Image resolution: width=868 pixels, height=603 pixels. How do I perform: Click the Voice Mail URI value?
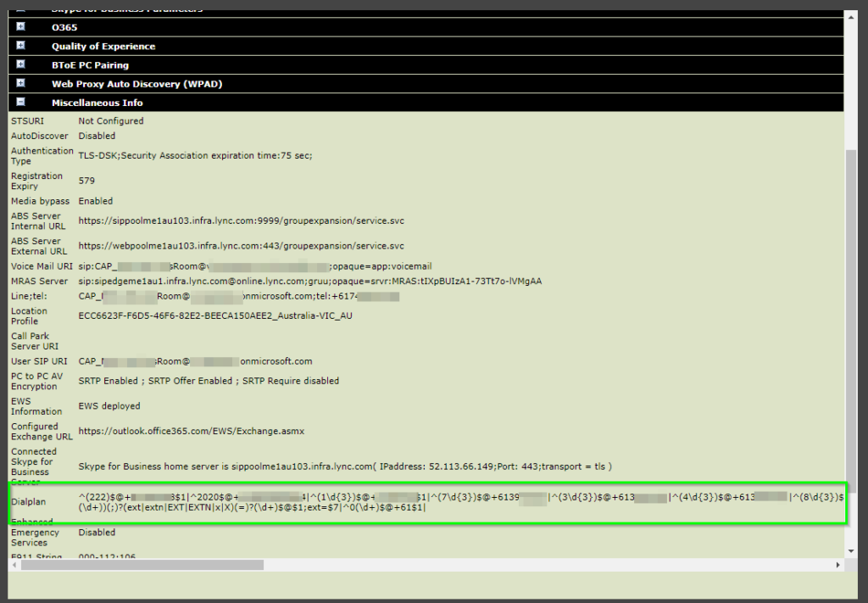pos(255,266)
